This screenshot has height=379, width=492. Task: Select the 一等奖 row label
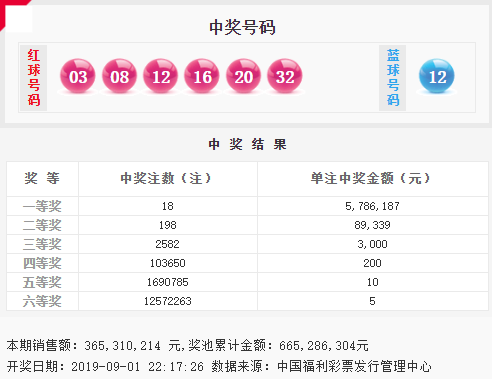42,206
